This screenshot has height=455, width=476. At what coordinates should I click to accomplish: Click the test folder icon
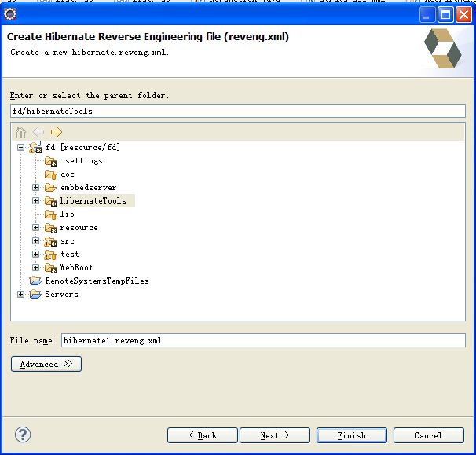[x=50, y=255]
